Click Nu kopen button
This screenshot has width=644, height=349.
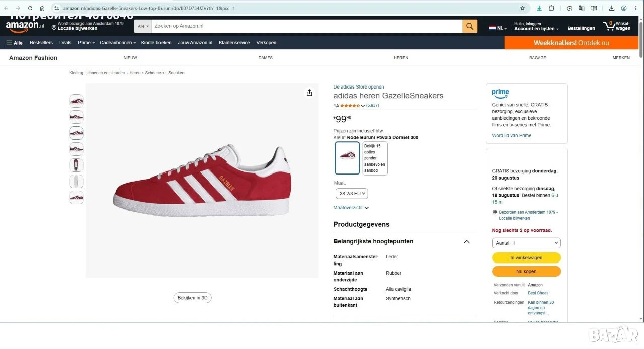(x=526, y=272)
